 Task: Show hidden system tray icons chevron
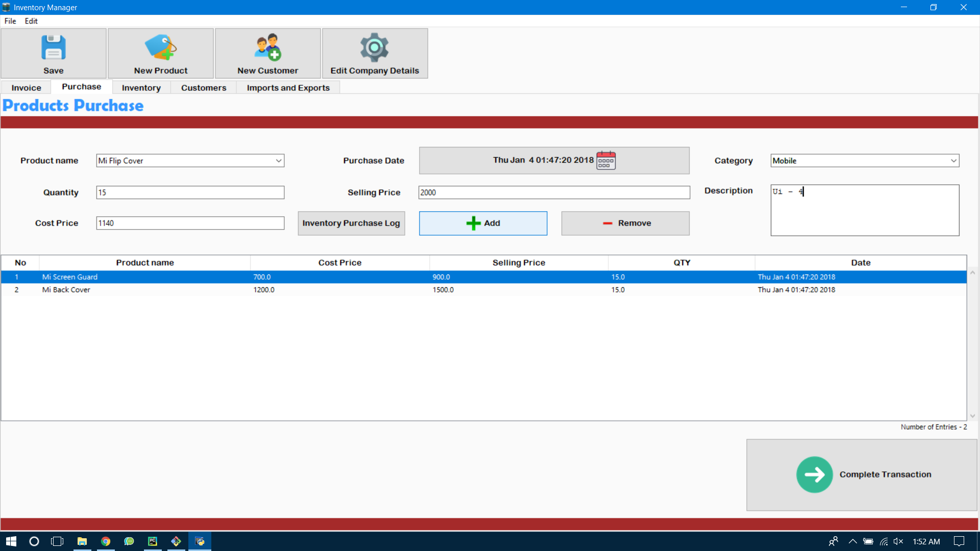(852, 541)
